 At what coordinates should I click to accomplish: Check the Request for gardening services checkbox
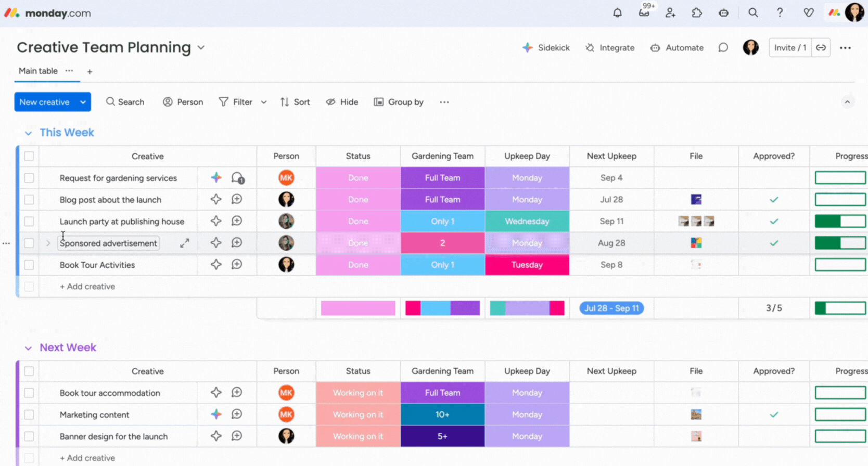(x=29, y=178)
